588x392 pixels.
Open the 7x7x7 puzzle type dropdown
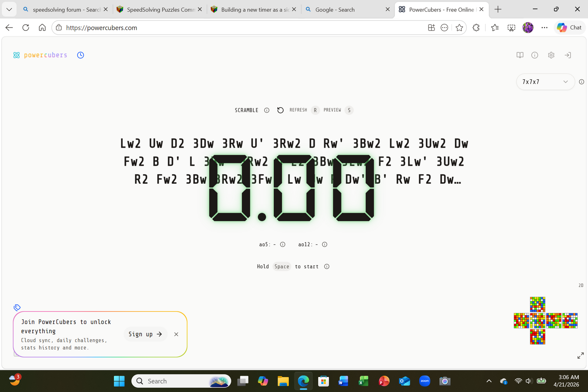tap(545, 82)
